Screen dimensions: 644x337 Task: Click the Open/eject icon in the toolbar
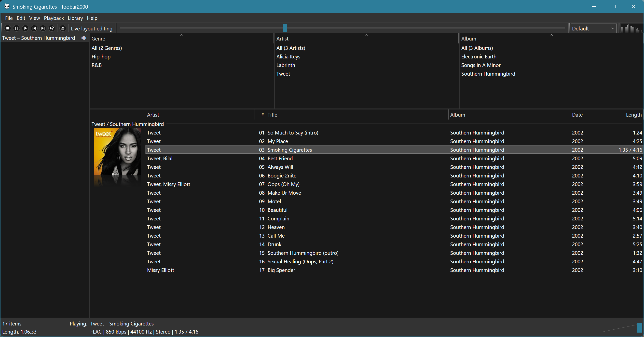click(x=63, y=28)
